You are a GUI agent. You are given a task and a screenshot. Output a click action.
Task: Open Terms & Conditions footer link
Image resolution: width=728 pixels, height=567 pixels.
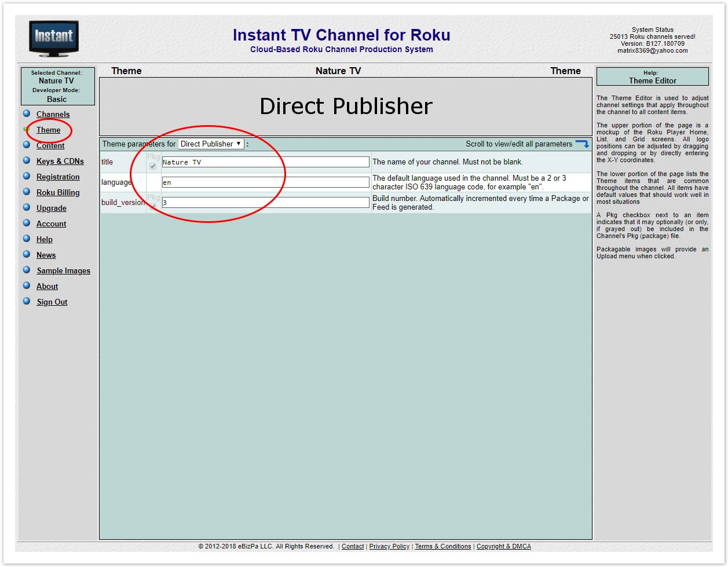(x=443, y=546)
